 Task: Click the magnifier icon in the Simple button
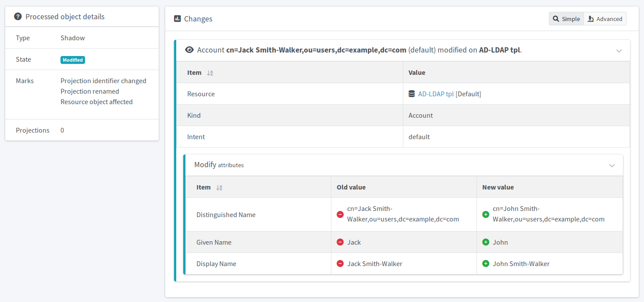point(557,19)
